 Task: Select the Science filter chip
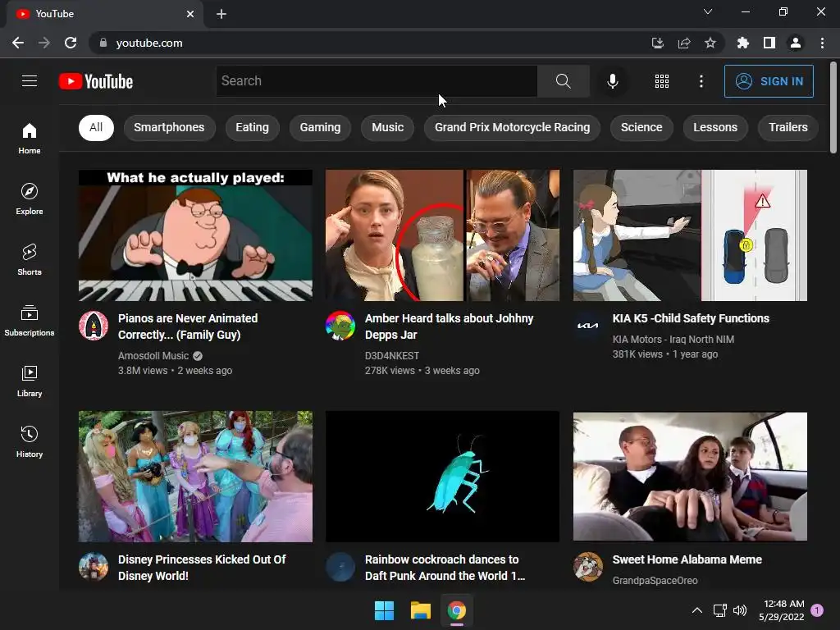pyautogui.click(x=641, y=127)
